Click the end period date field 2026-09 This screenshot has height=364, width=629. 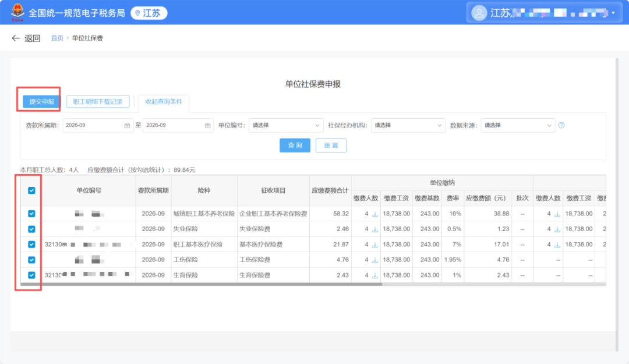(178, 125)
